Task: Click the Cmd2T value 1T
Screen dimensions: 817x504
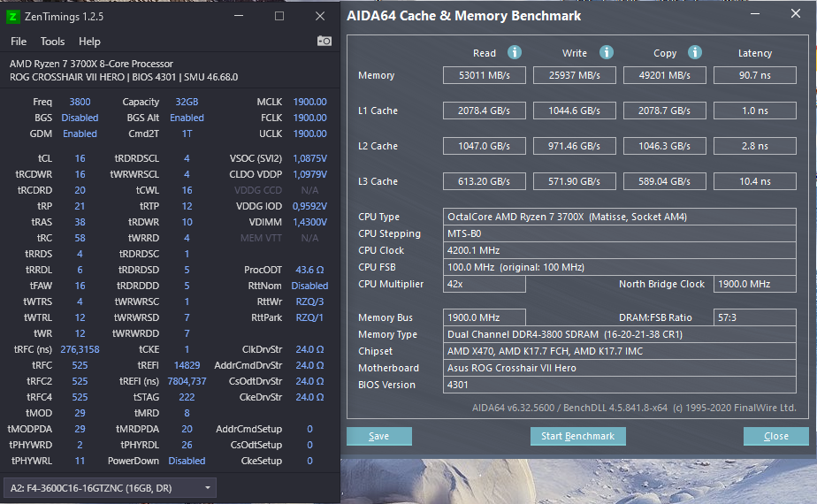Action: click(x=187, y=134)
